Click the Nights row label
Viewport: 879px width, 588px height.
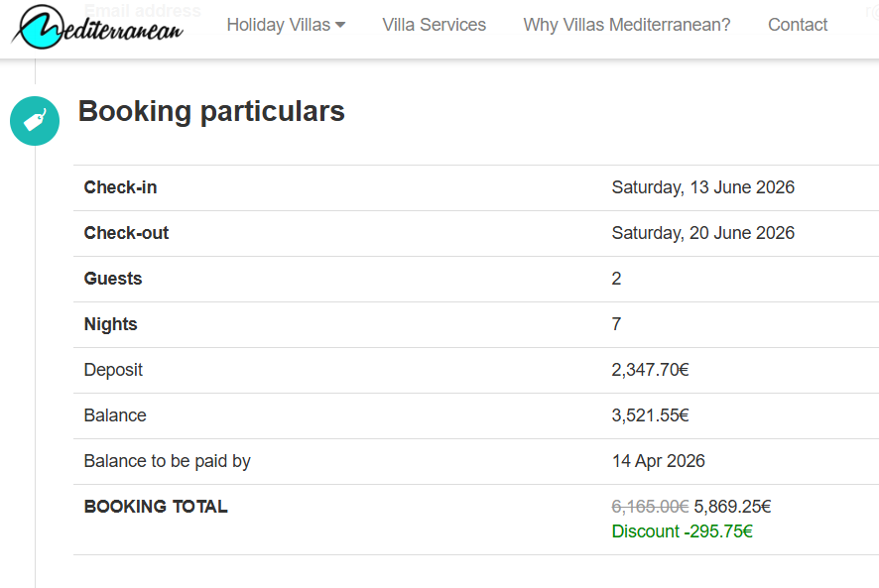(110, 324)
